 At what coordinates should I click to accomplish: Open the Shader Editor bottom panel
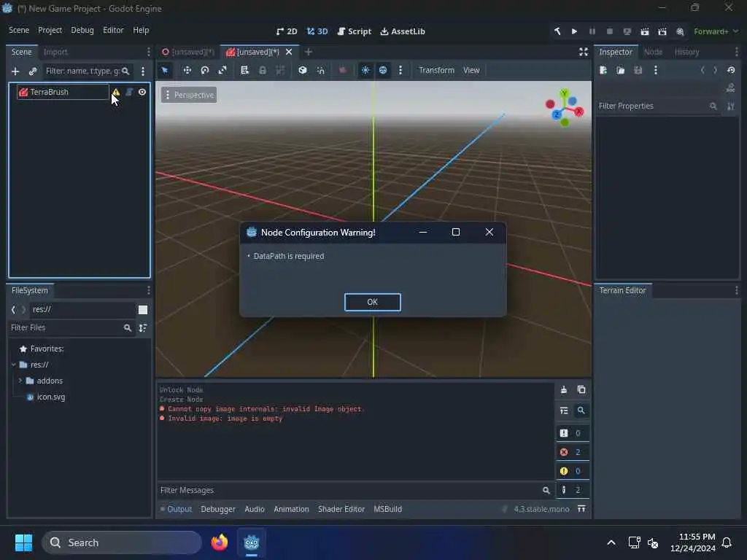coord(341,509)
